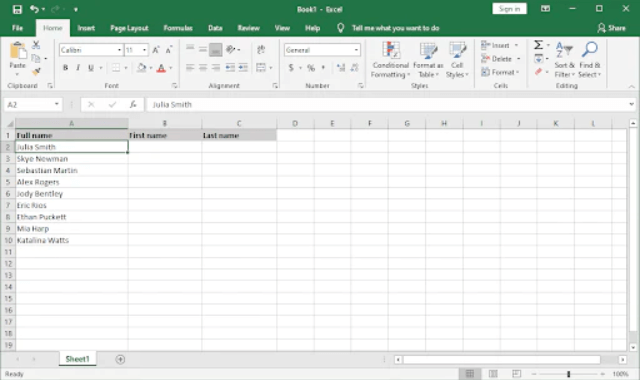The width and height of the screenshot is (640, 380).
Task: Open the Help tab
Action: [312, 28]
